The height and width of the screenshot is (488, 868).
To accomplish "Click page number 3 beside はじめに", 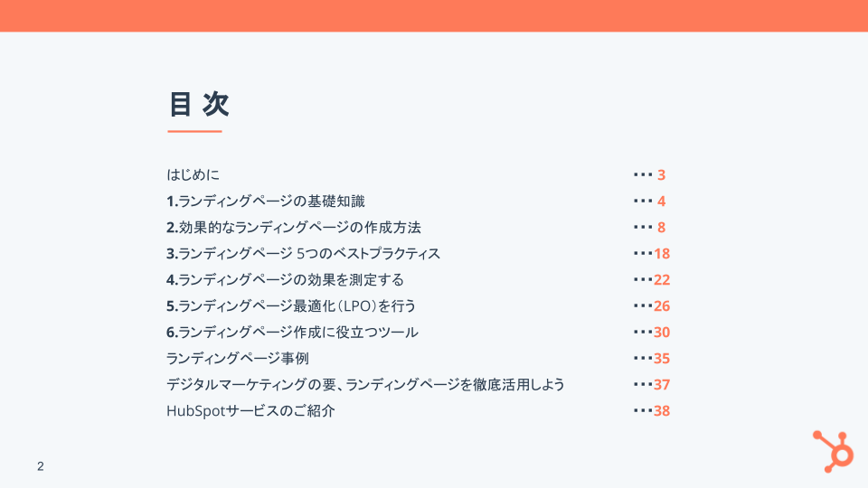I will (x=661, y=174).
